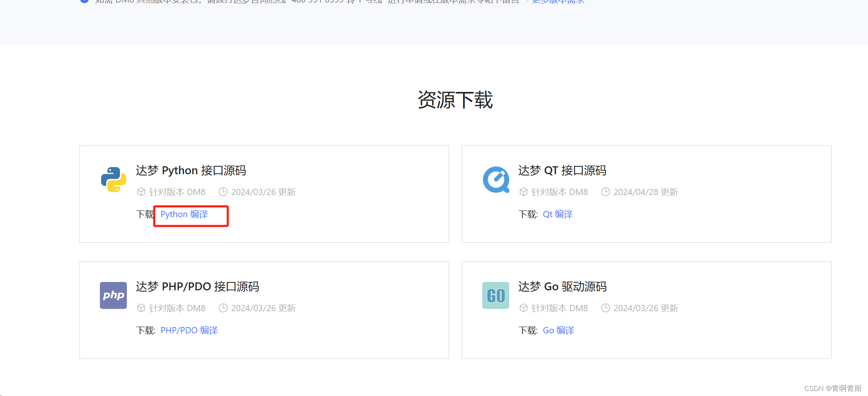Click the 资源下载 section heading
The image size is (868, 396).
[455, 100]
